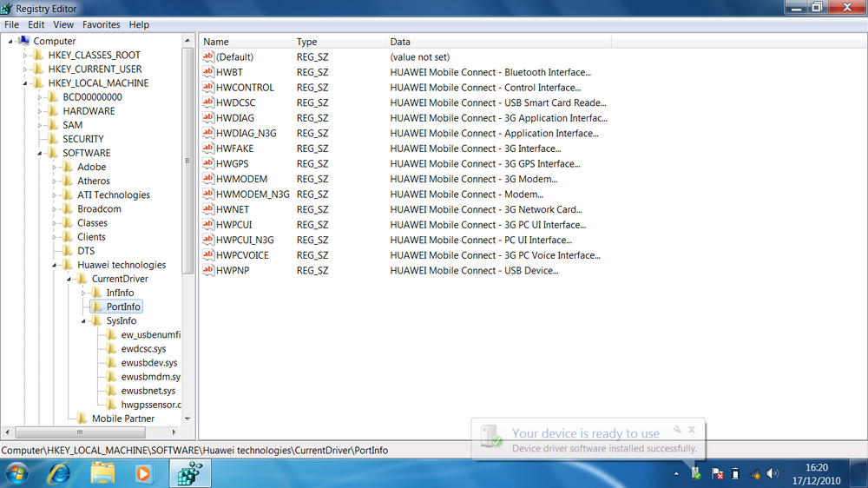Expand HKEY_CLASSES_ROOT key

(25, 55)
